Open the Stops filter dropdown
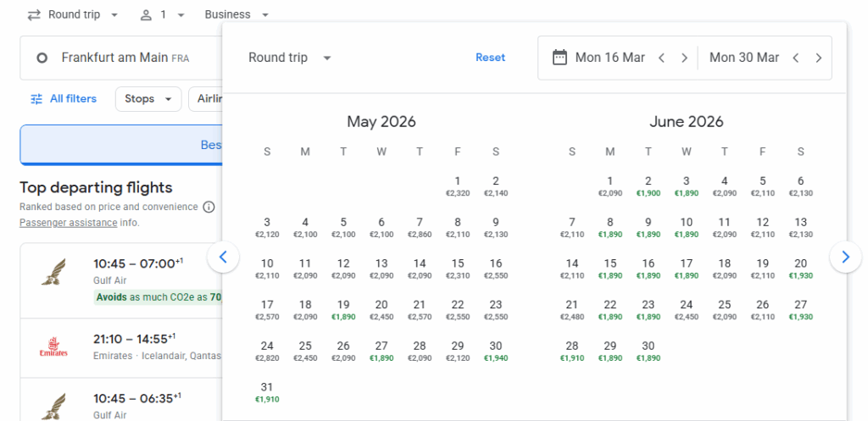 coord(148,99)
